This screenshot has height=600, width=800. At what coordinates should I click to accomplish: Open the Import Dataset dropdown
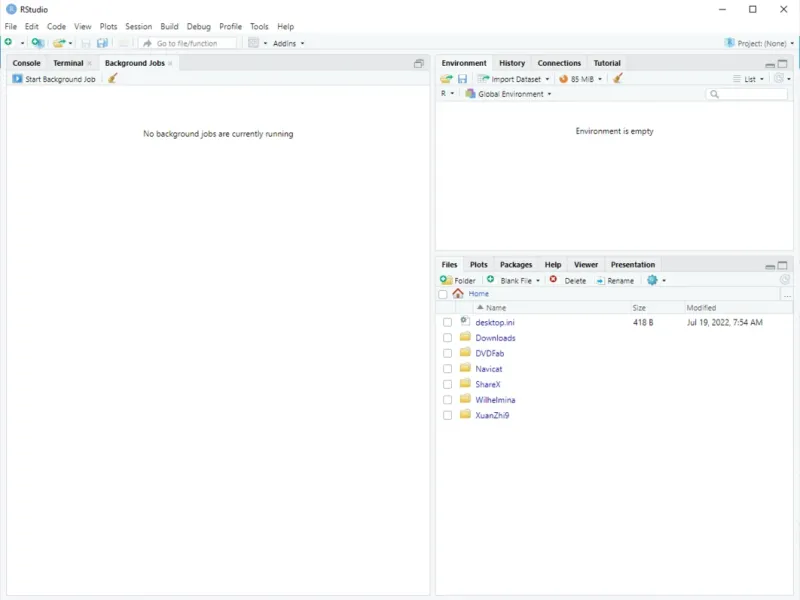513,79
